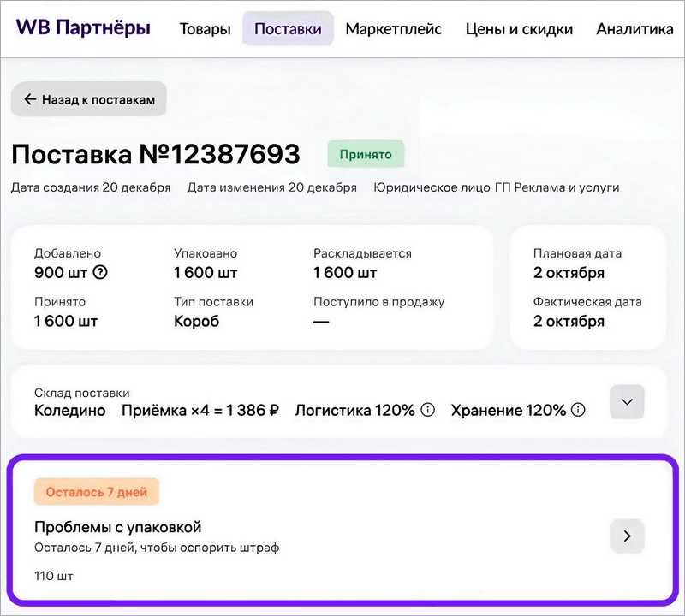Go to the Цены и скидки tab
This screenshot has width=685, height=616.
(519, 29)
